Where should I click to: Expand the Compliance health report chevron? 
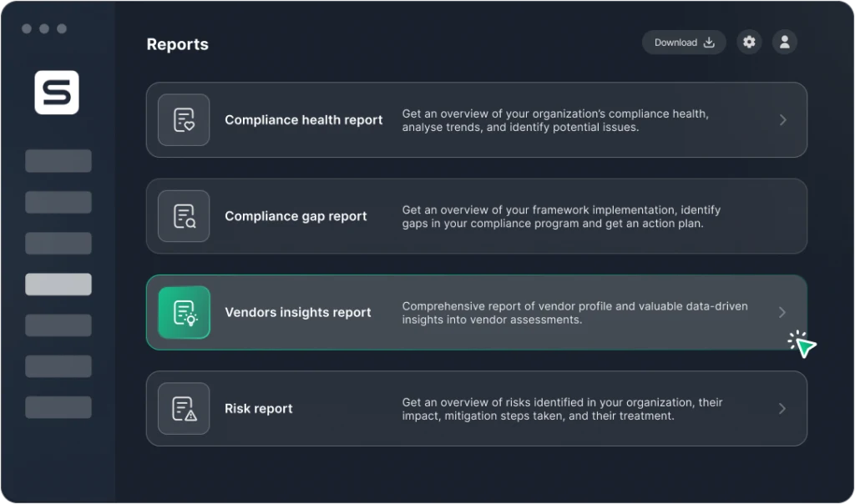point(782,120)
